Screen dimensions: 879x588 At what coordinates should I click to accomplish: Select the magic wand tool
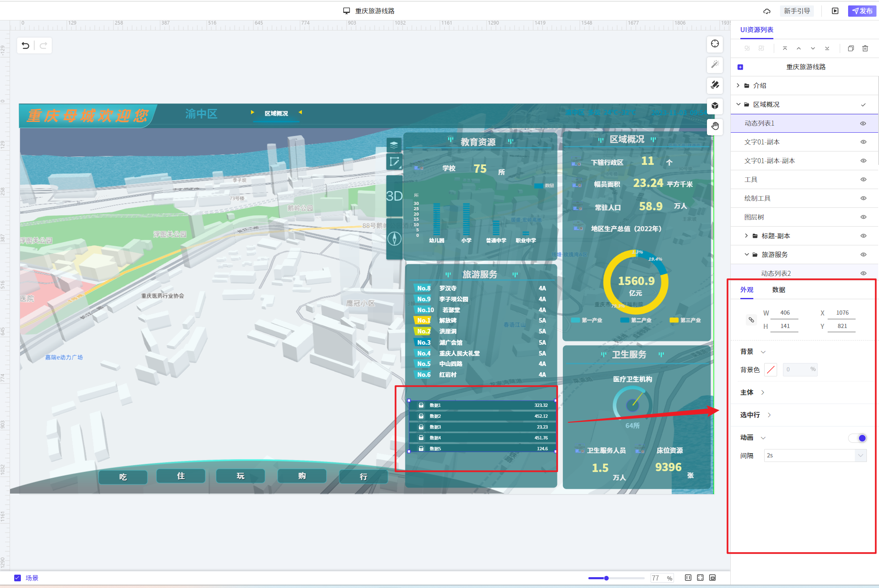(715, 64)
